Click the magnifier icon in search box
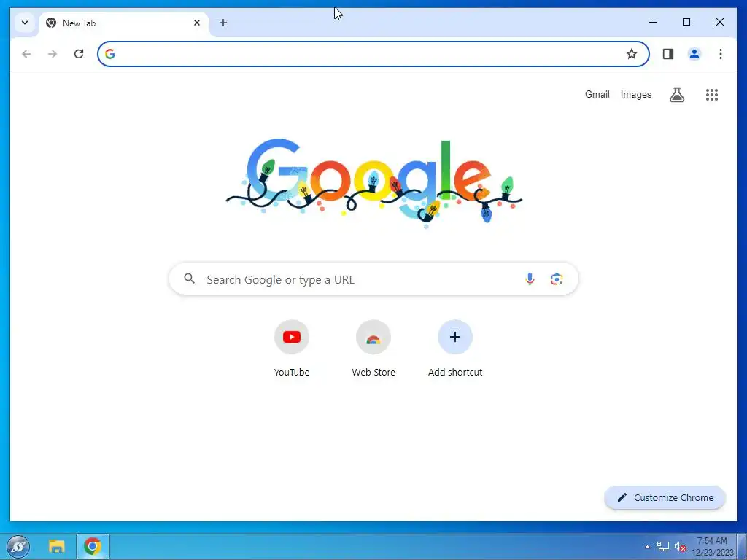The image size is (747, 560). (x=189, y=279)
